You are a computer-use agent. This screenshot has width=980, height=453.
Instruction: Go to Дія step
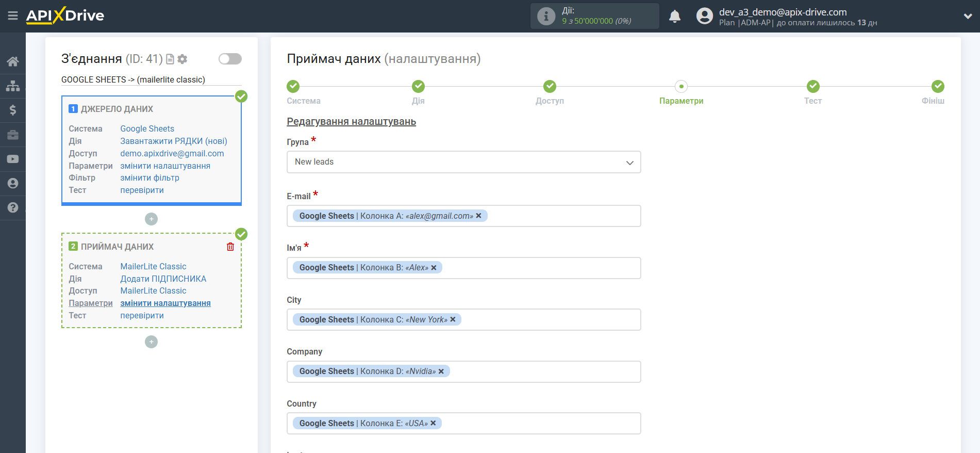pos(418,86)
